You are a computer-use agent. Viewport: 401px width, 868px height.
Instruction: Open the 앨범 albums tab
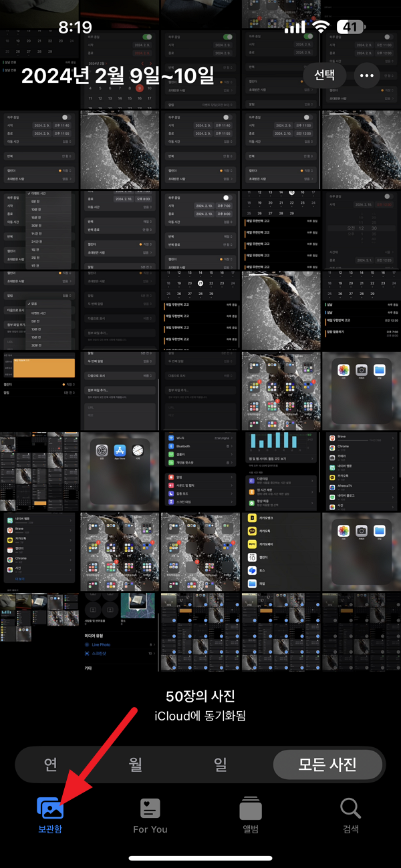click(250, 816)
